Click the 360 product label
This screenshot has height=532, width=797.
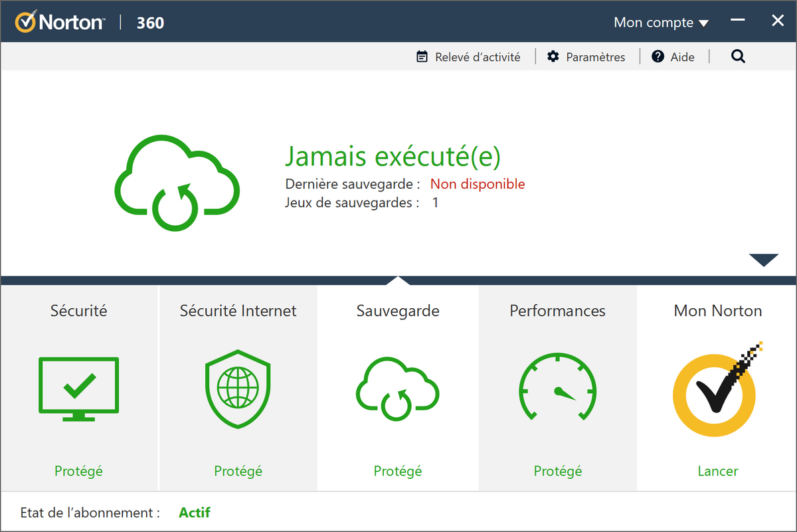(150, 23)
